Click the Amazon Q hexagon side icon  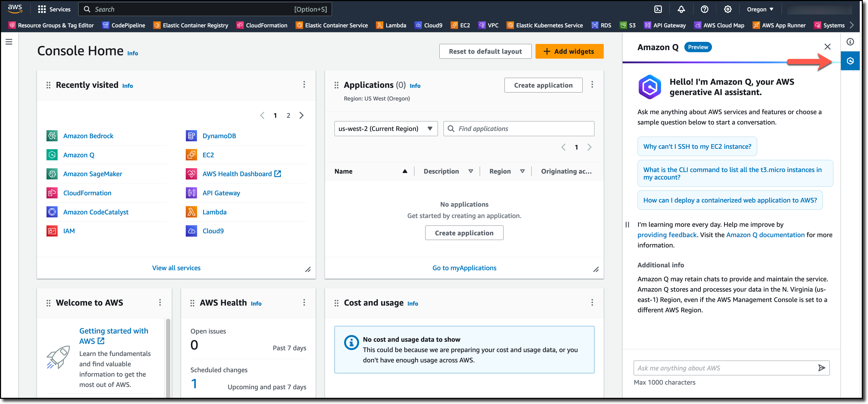tap(850, 61)
